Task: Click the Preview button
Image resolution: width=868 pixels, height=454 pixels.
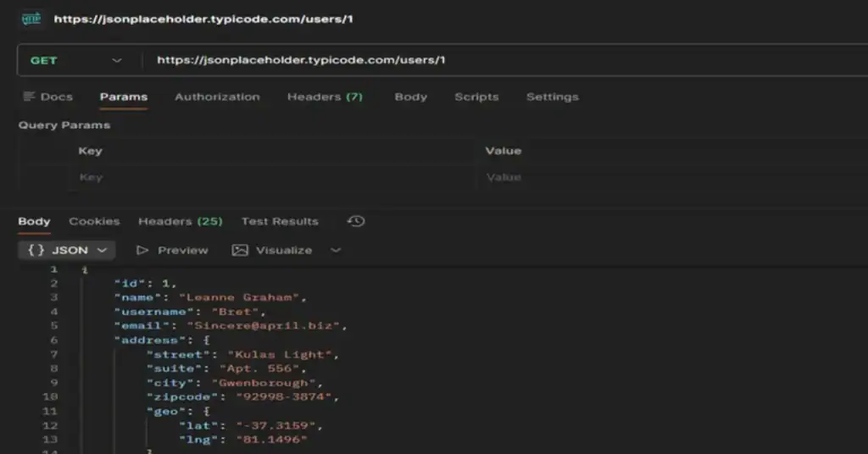Action: 172,251
